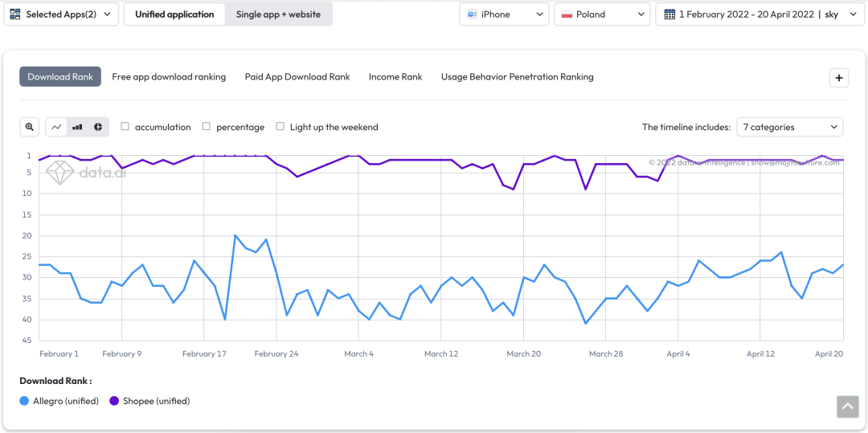Click the zoom magnifier chart icon
This screenshot has height=433, width=868.
tap(30, 127)
